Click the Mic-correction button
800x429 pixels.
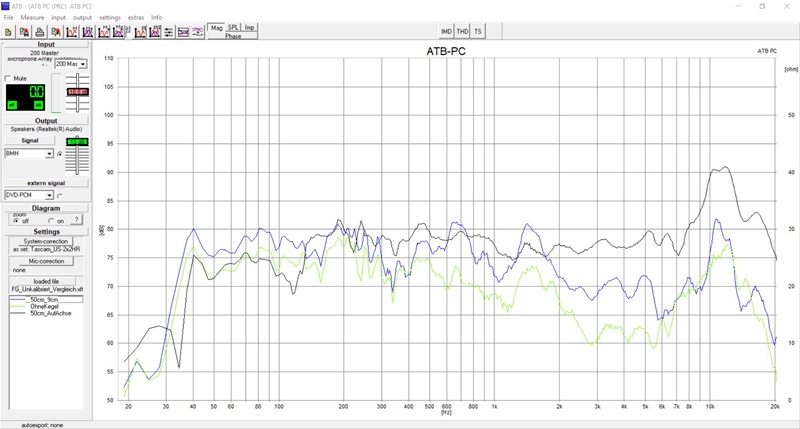46,261
